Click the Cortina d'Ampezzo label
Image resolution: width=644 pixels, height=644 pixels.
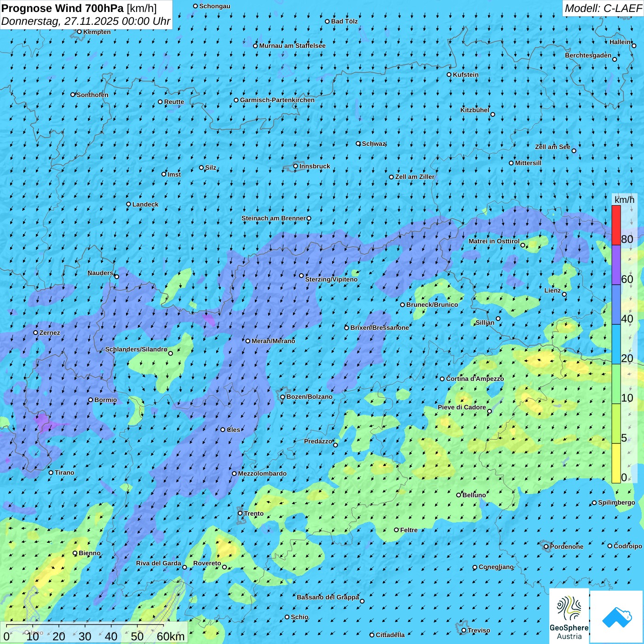(x=475, y=379)
